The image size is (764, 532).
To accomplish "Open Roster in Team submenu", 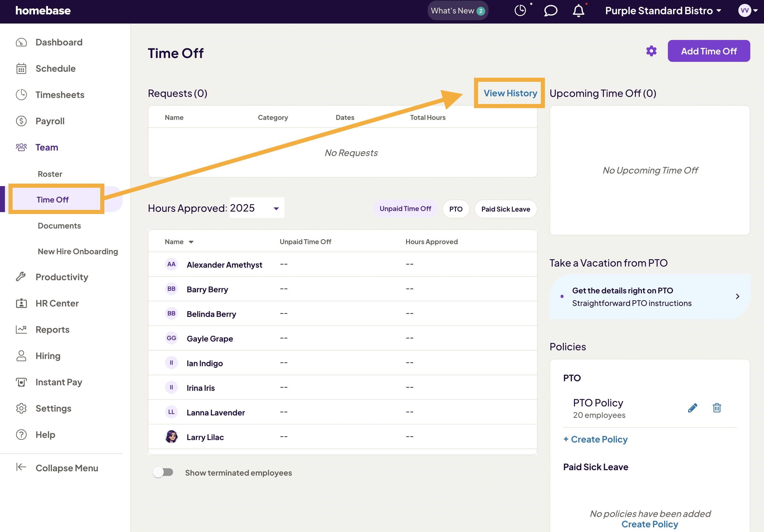I will (x=50, y=174).
